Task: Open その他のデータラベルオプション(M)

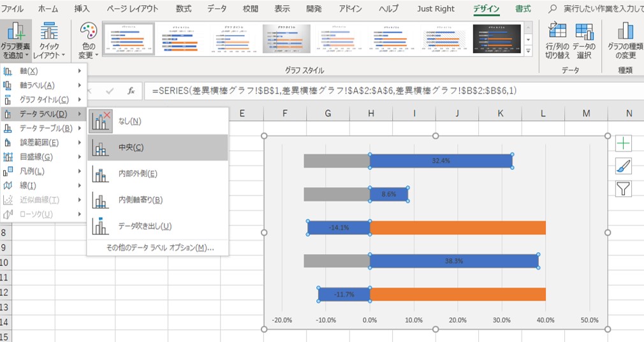Action: [160, 248]
